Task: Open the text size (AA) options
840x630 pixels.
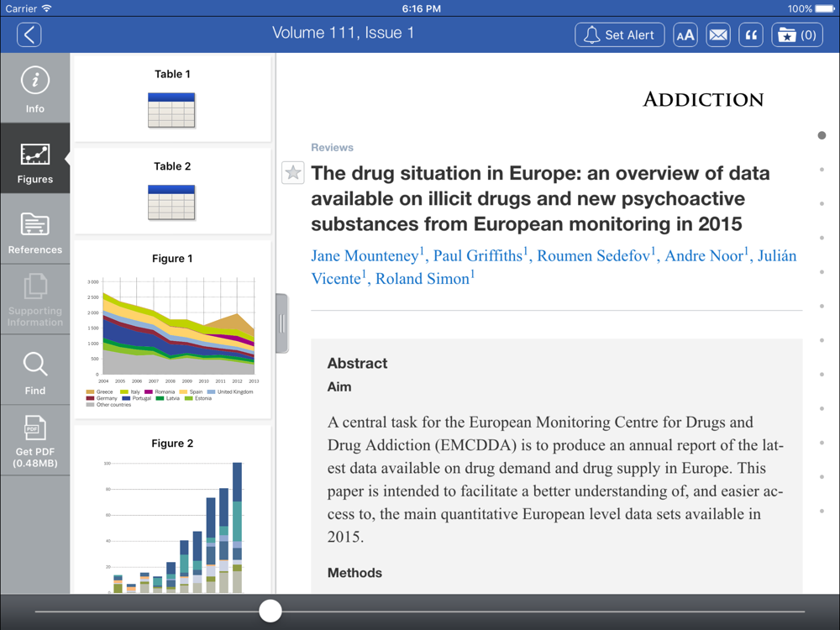Action: [685, 34]
